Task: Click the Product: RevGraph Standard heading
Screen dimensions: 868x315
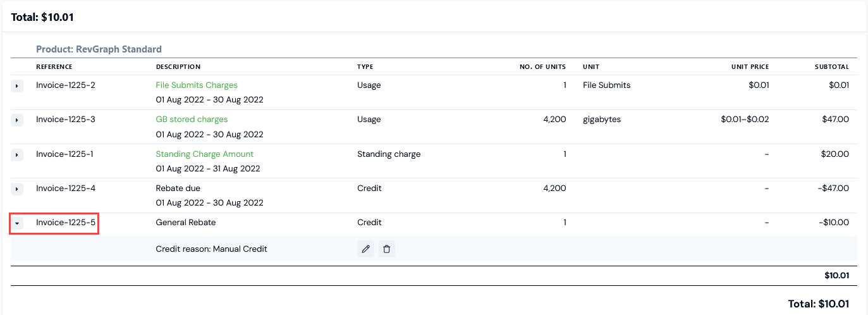Action: tap(99, 49)
